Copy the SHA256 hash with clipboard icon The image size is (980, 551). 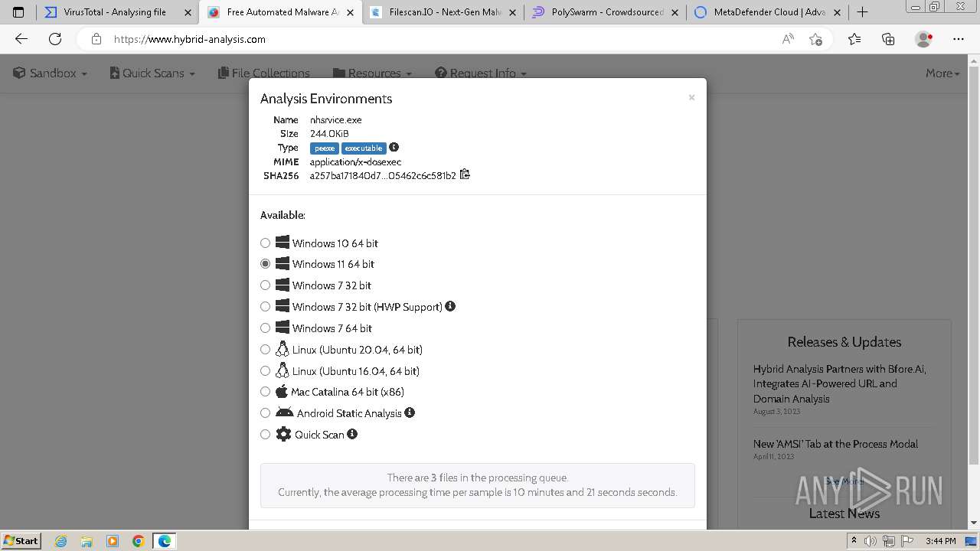click(x=465, y=174)
